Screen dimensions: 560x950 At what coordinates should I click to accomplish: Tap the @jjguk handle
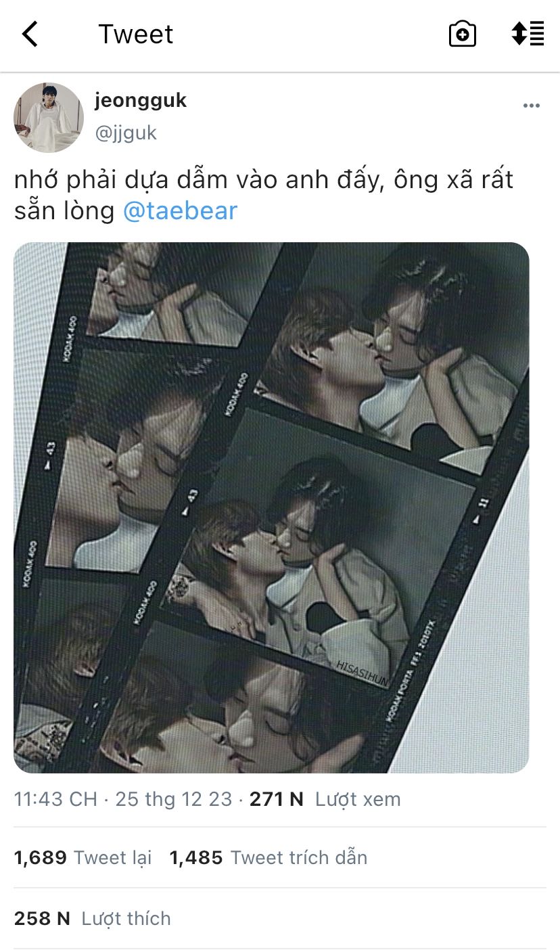click(126, 133)
